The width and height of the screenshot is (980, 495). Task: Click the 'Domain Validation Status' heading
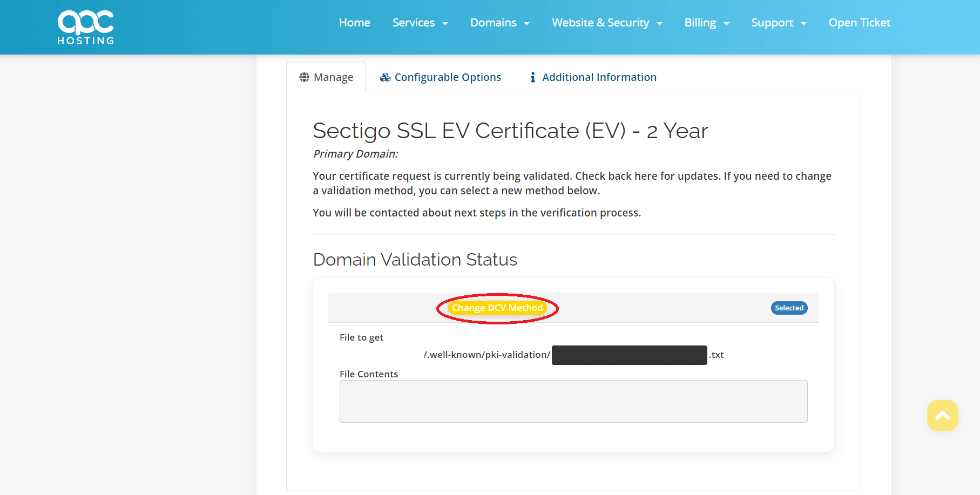(415, 260)
